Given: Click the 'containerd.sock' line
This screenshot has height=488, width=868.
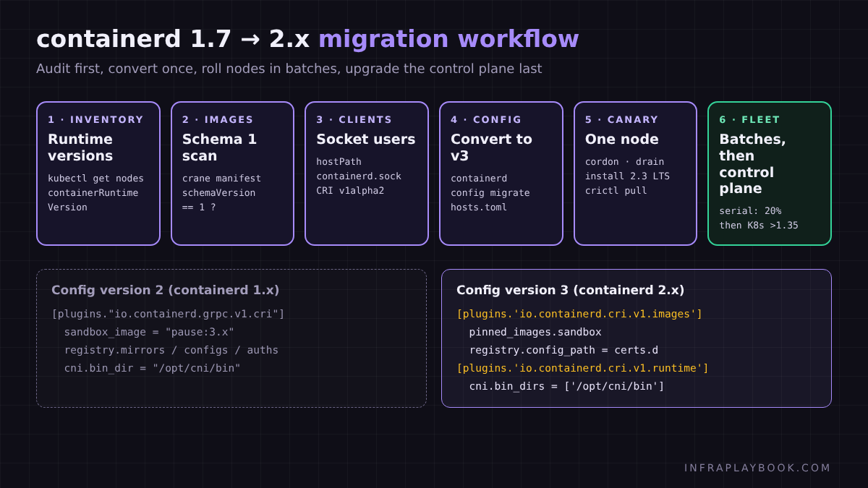Looking at the screenshot, I should click(x=359, y=176).
